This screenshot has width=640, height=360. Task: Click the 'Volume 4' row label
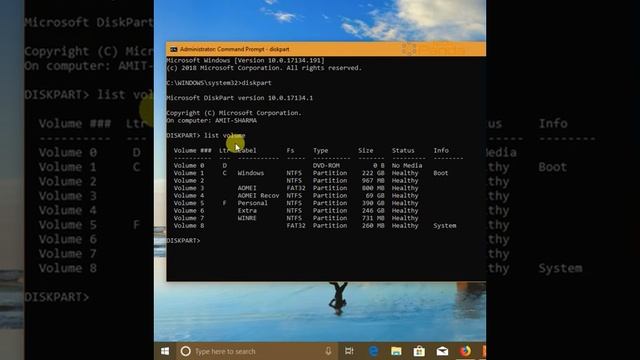pos(189,196)
